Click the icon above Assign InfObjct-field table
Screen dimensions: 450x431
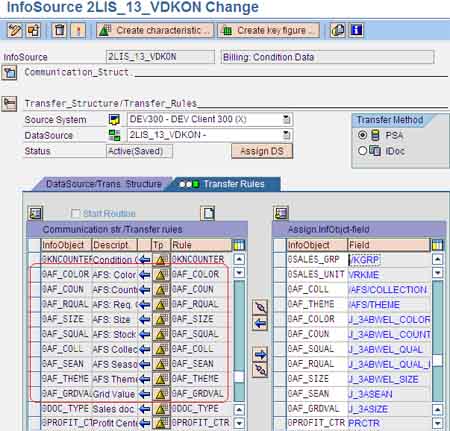281,213
